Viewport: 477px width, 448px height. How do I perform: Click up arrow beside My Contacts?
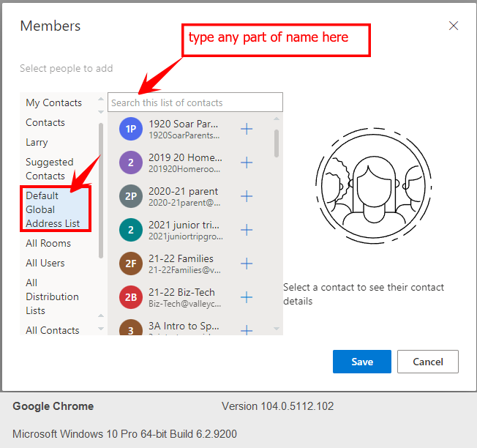point(101,100)
